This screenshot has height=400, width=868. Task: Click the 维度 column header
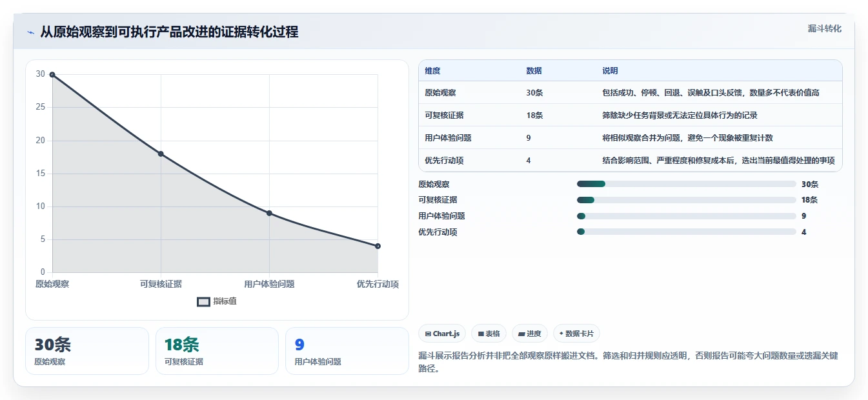[433, 71]
